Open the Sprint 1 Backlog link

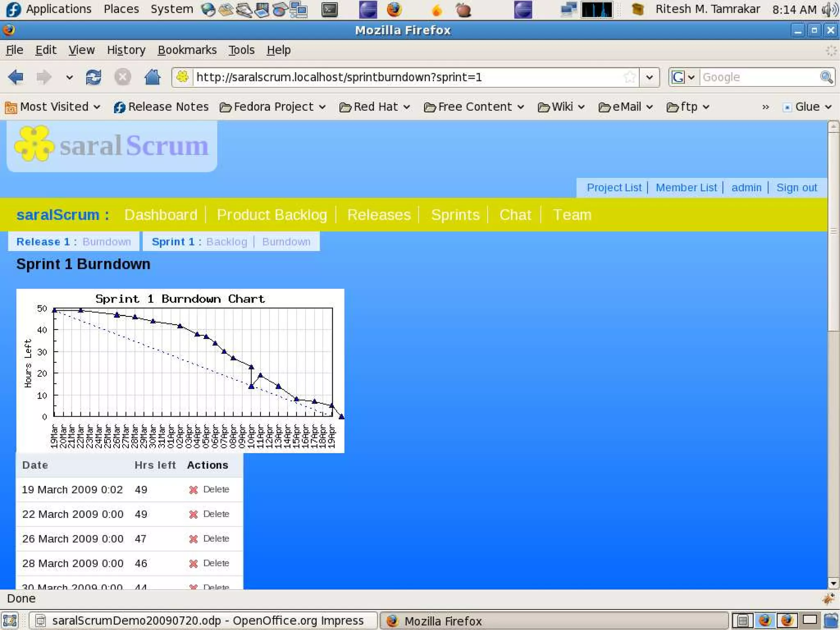[226, 242]
